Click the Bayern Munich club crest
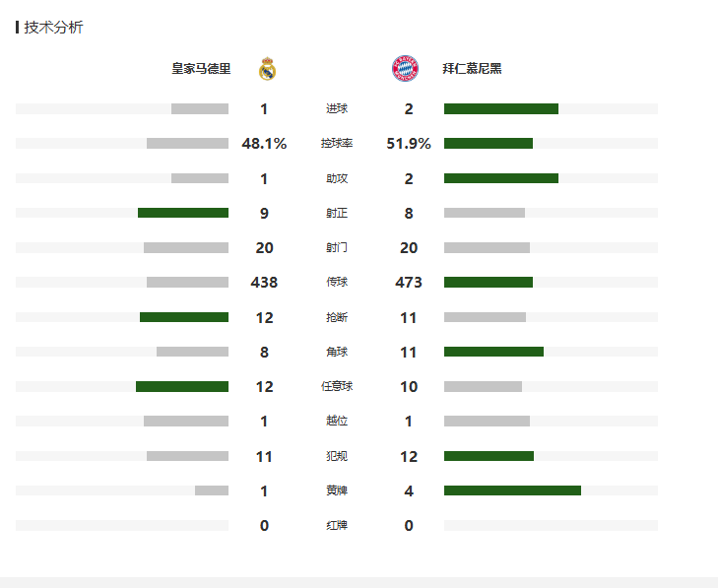The width and height of the screenshot is (718, 588). click(x=404, y=69)
